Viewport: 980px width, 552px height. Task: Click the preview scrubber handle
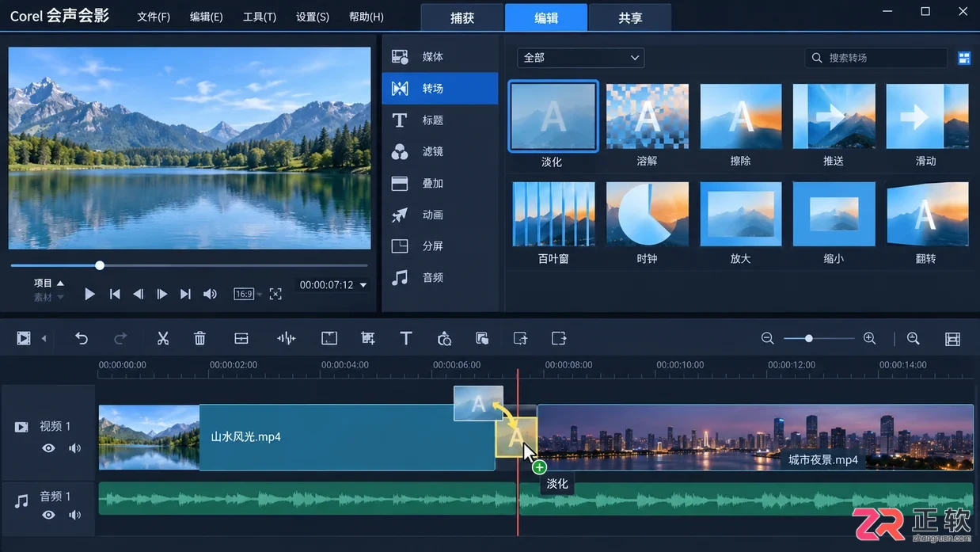(100, 265)
